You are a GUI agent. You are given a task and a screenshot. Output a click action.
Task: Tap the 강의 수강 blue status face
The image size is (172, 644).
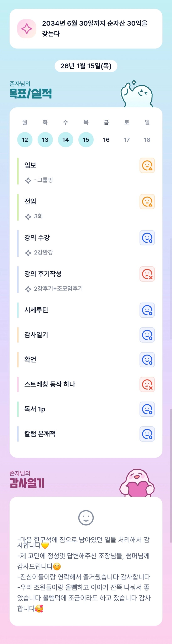(147, 238)
